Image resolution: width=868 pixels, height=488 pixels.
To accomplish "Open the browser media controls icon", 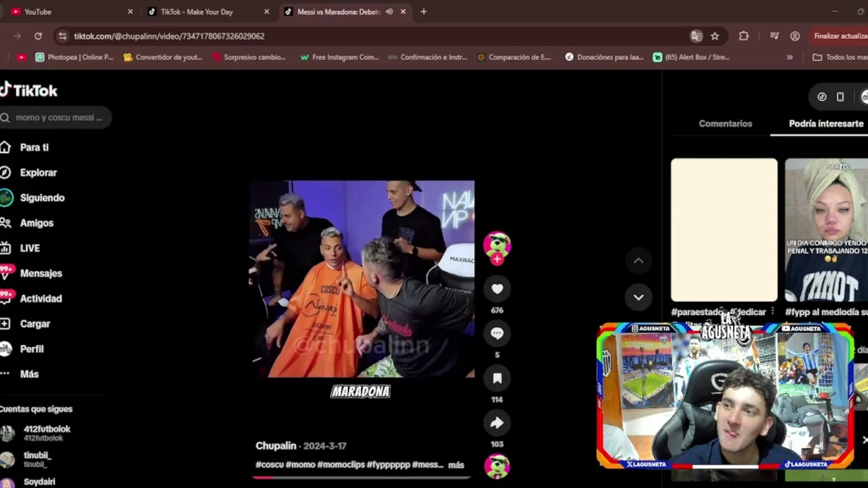I will [774, 36].
